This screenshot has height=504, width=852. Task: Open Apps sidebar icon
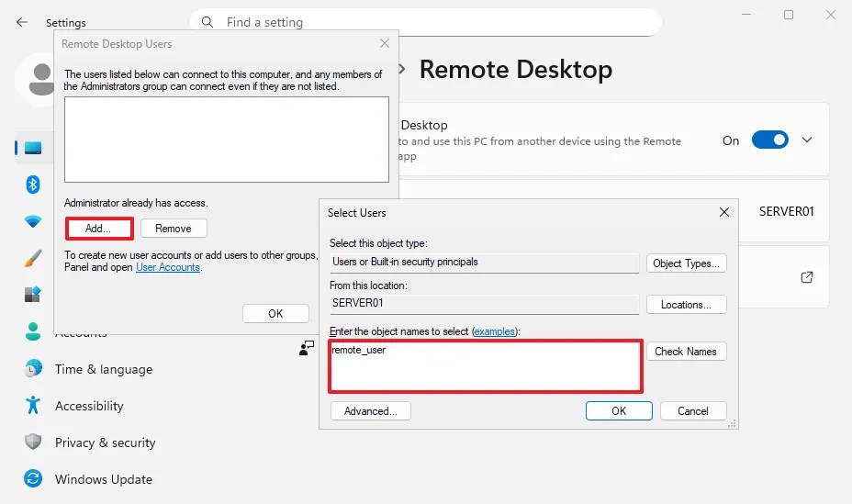(33, 295)
